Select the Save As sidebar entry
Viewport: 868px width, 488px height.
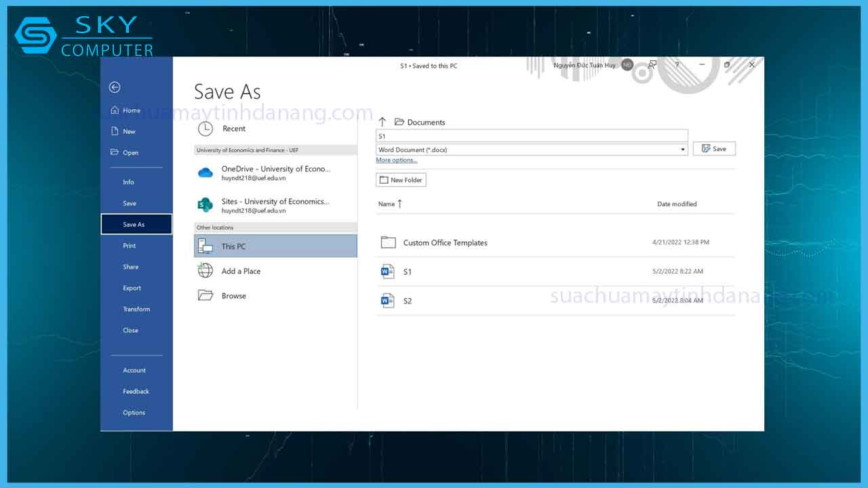136,224
